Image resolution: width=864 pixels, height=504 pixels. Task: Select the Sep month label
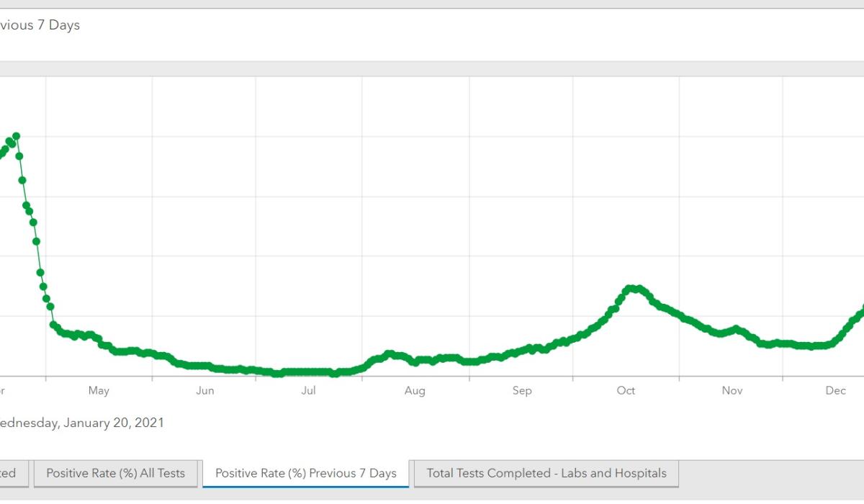(522, 390)
